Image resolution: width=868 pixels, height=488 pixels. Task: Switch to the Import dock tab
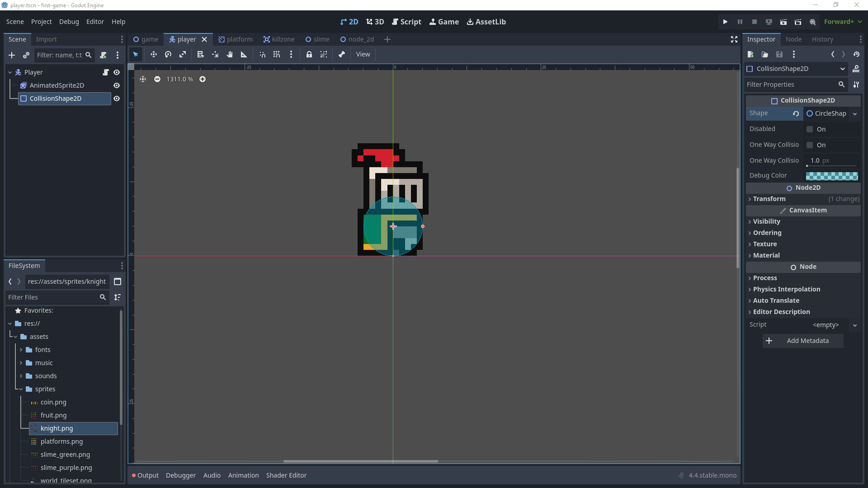(x=46, y=39)
